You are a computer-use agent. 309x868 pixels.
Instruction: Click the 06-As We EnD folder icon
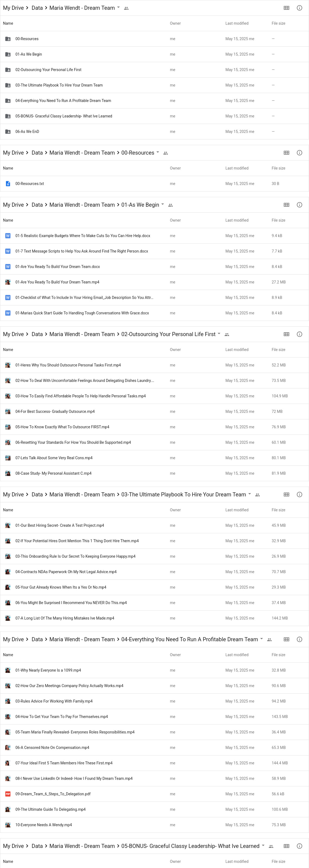pos(8,132)
